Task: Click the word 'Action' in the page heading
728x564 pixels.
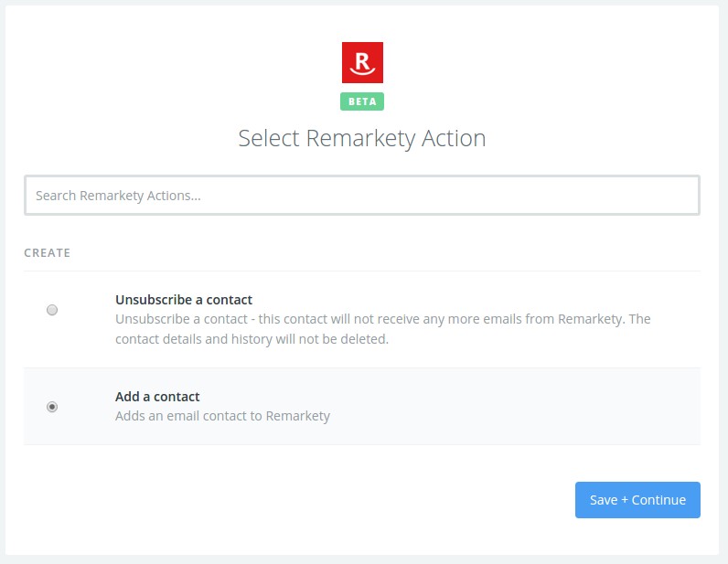Action: 454,138
